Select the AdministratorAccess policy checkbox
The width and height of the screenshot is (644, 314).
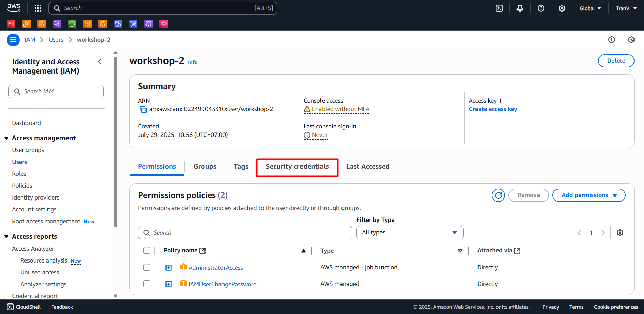coord(147,267)
